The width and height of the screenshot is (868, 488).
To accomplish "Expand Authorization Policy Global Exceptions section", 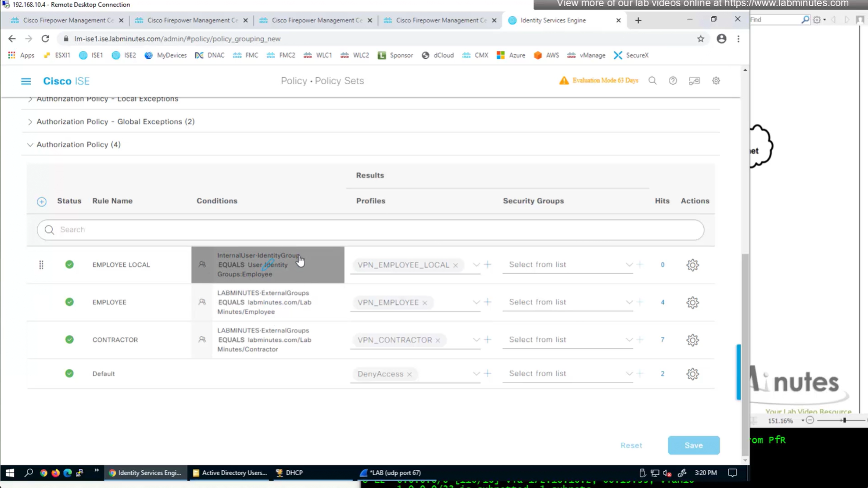I will pos(30,122).
